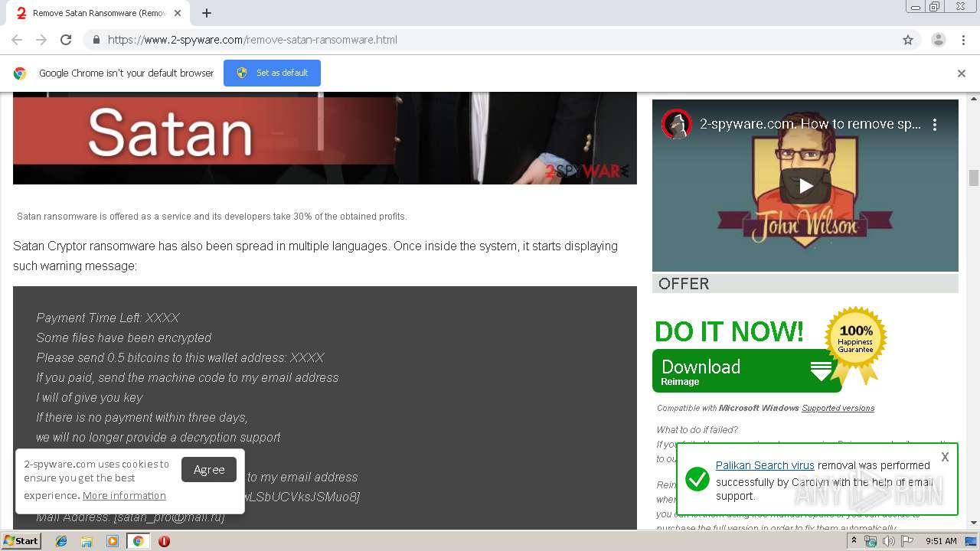Open the Windows Start menu

tap(21, 540)
